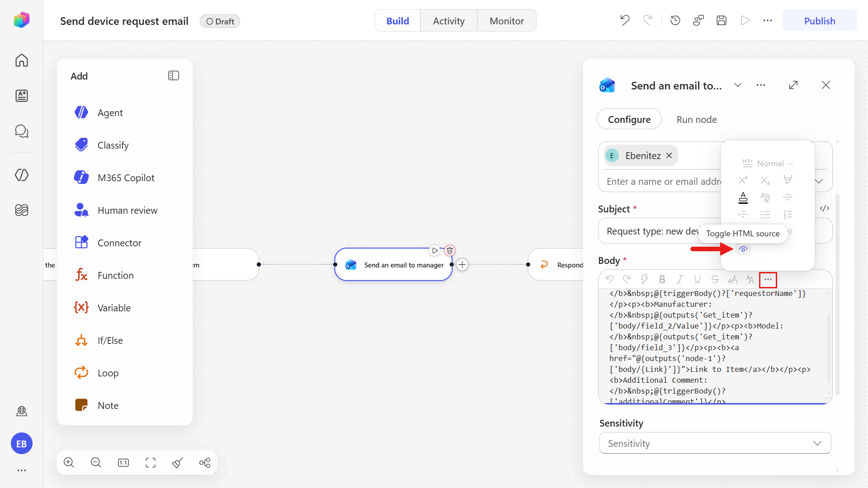This screenshot has height=488, width=868.
Task: Open the Normal heading style dropdown
Action: click(768, 163)
